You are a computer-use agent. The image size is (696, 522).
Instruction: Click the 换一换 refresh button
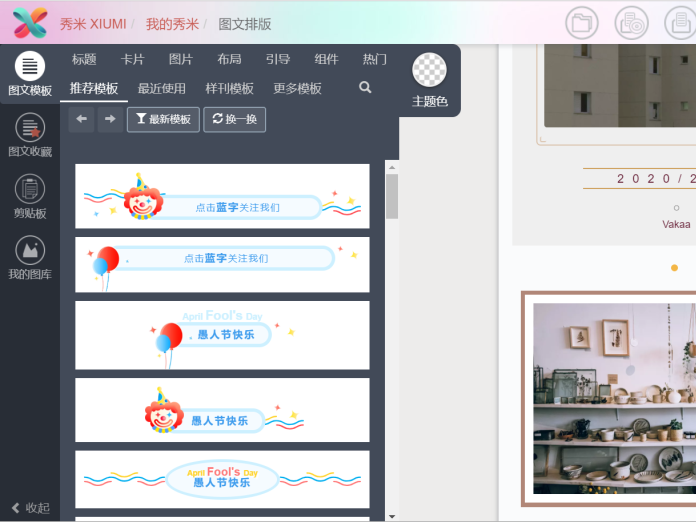click(235, 120)
